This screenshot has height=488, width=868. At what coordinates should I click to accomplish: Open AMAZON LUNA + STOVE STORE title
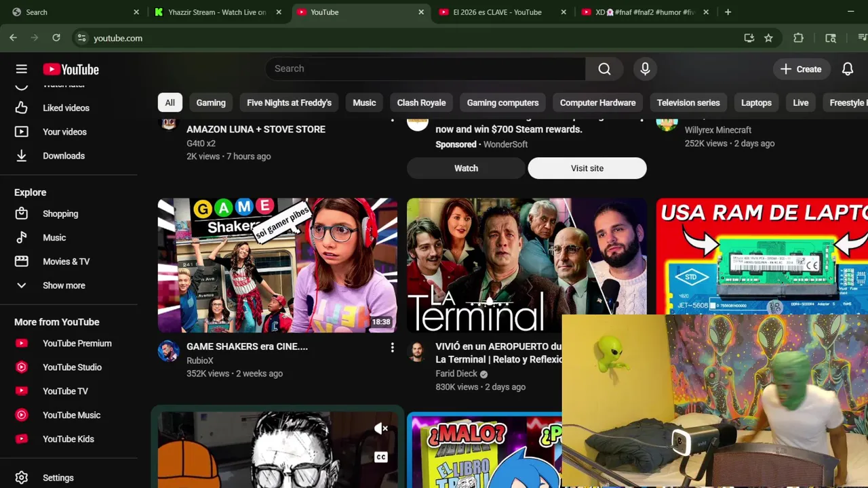click(256, 129)
